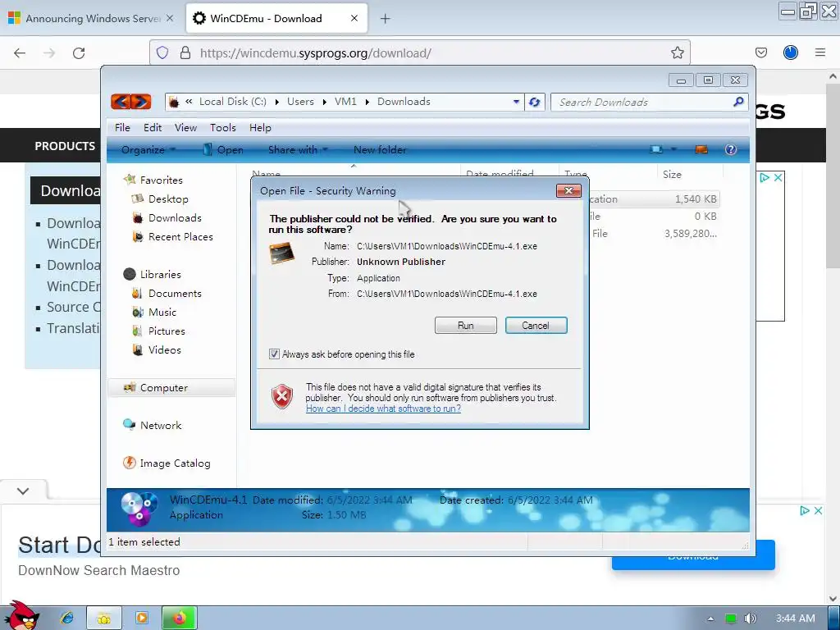Open the Firefox hamburger menu

820,52
